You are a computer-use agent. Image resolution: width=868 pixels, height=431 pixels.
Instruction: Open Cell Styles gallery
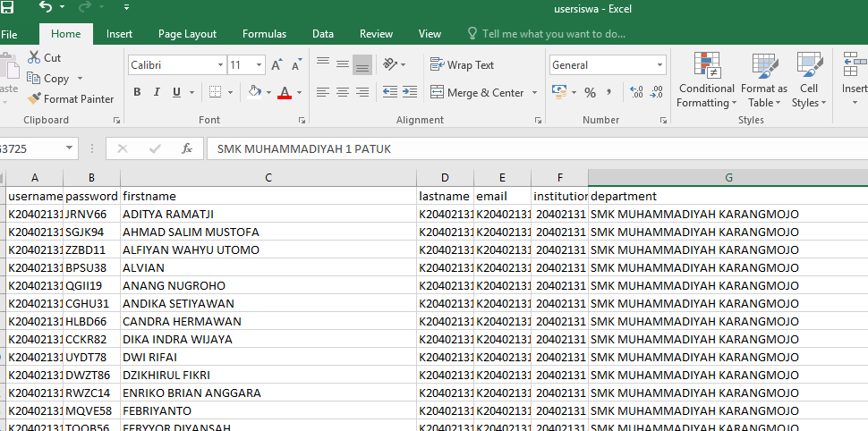point(809,80)
